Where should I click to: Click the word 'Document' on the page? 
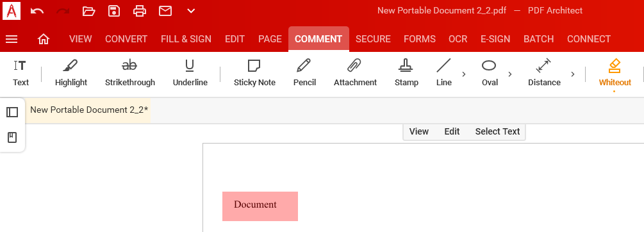pyautogui.click(x=255, y=204)
